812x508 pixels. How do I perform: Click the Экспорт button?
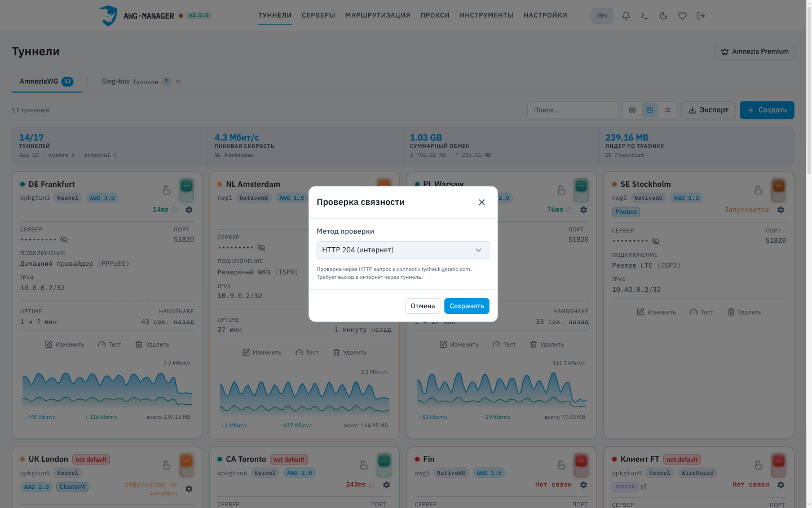tap(708, 110)
